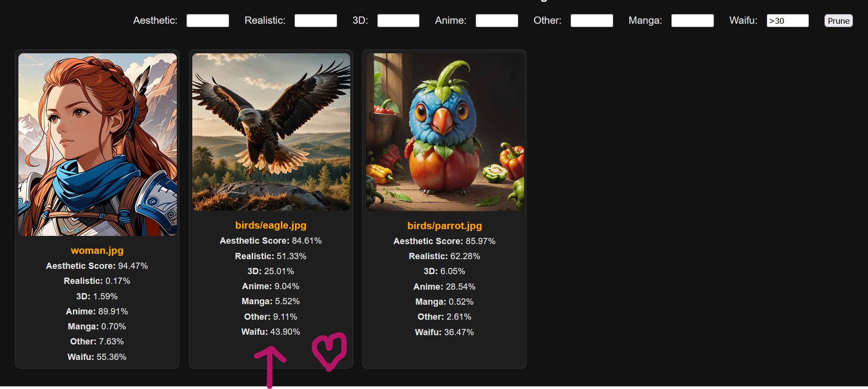Click the parrot's Realistic 62.28% score
Screen dimensions: 868x389
coord(445,256)
